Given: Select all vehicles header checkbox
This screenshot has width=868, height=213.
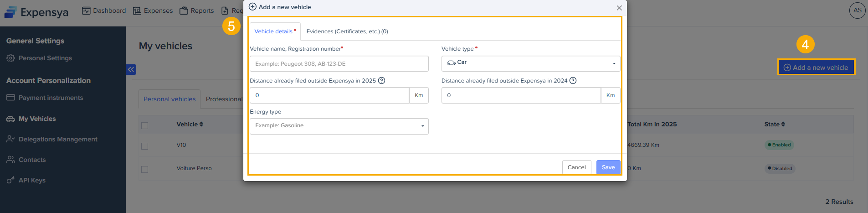Looking at the screenshot, I should point(145,125).
